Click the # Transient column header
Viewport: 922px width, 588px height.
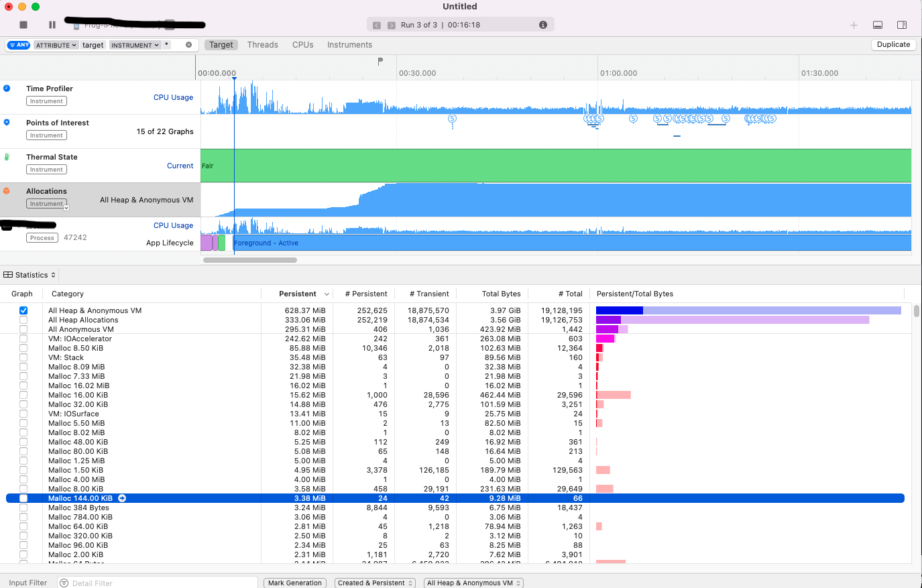[x=429, y=294]
